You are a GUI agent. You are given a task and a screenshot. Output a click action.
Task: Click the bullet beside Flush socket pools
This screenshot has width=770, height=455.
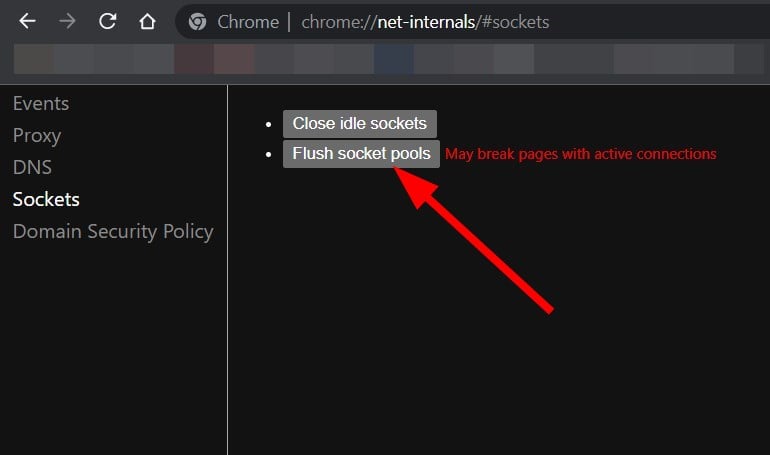pos(268,154)
